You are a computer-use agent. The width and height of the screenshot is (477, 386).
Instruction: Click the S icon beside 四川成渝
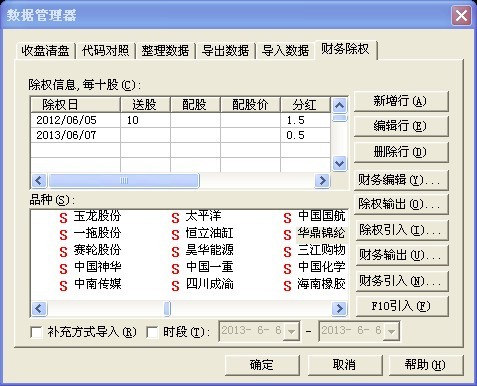pos(176,286)
